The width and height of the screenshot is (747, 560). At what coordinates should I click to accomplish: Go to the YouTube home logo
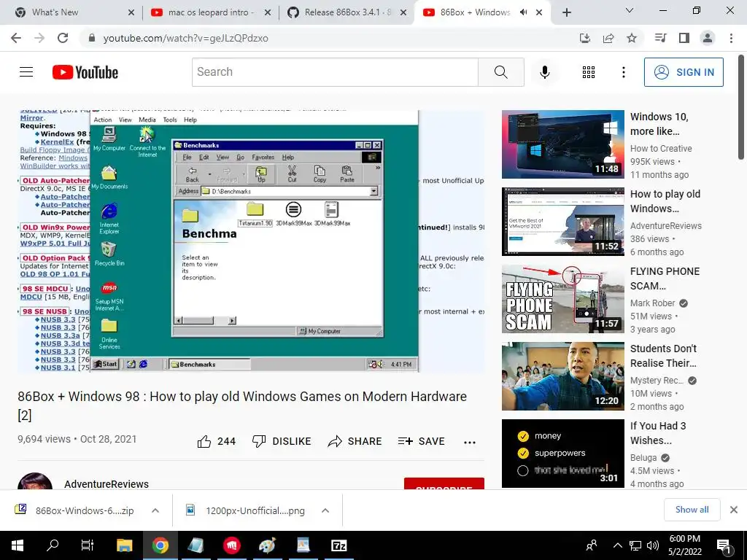click(x=85, y=72)
